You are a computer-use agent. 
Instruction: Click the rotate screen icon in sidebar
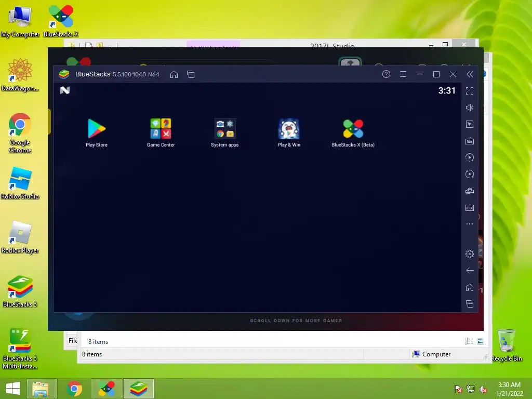tap(470, 174)
